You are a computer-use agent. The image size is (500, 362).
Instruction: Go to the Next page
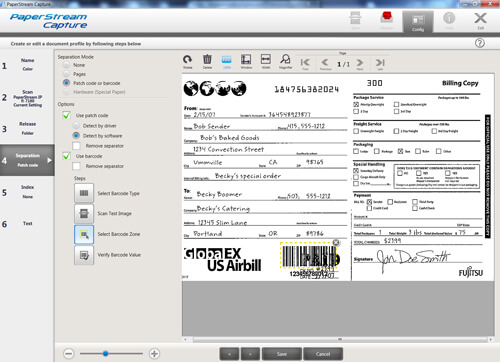coord(360,63)
